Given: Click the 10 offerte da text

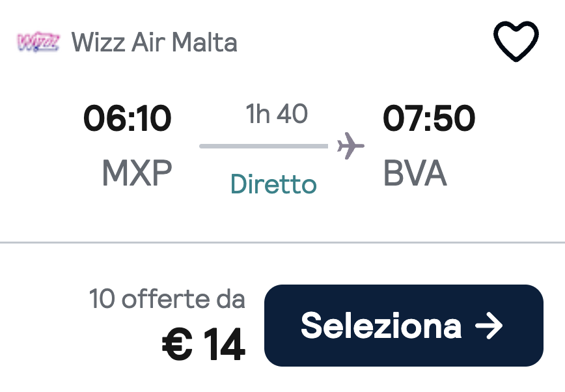Looking at the screenshot, I should pos(167,300).
